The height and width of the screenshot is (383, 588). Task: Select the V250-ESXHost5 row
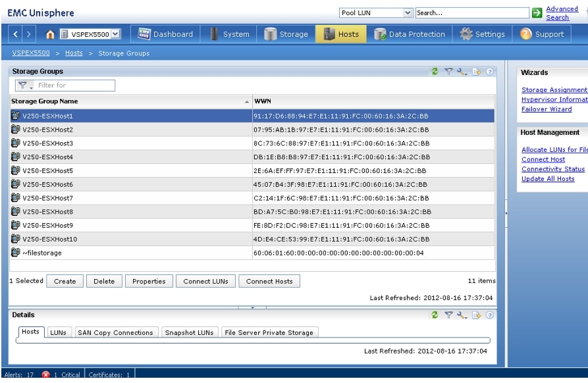click(x=252, y=170)
